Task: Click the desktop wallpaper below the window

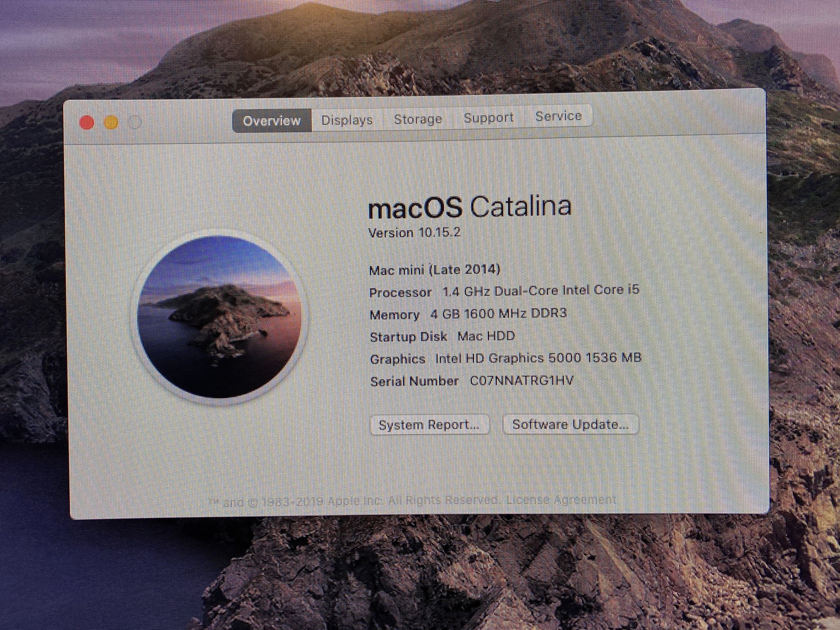Action: click(410, 574)
